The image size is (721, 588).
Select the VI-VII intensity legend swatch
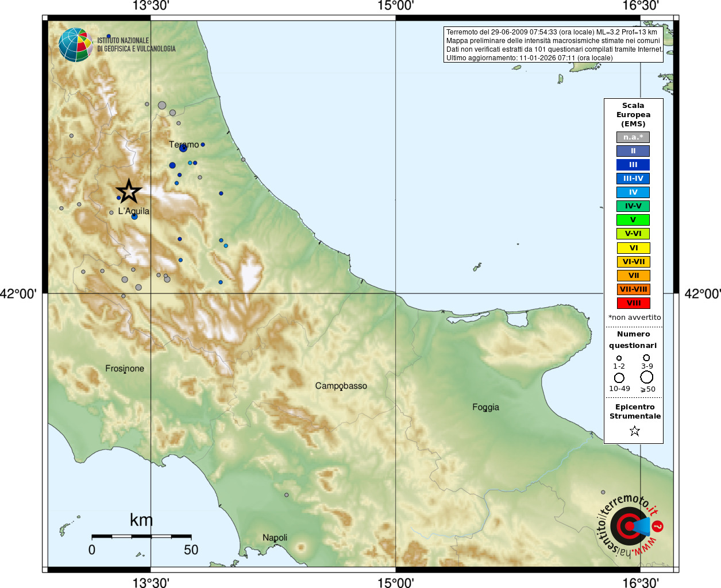click(633, 262)
